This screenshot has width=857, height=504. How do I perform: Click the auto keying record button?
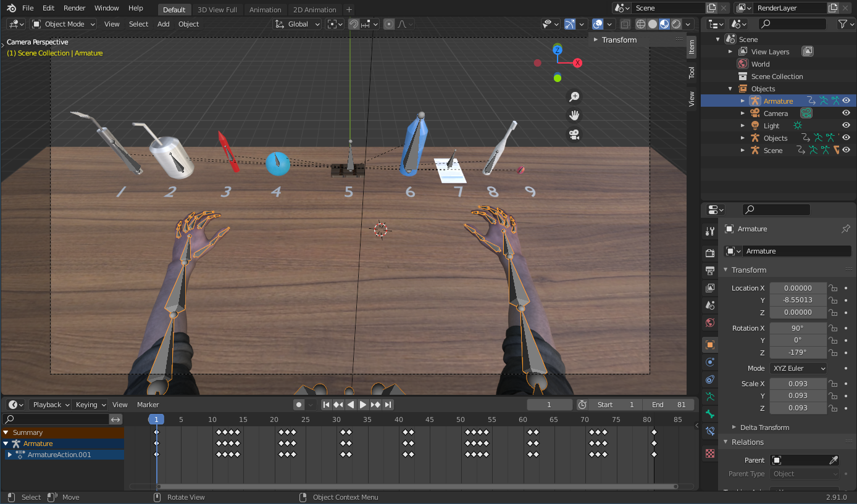[x=299, y=405]
